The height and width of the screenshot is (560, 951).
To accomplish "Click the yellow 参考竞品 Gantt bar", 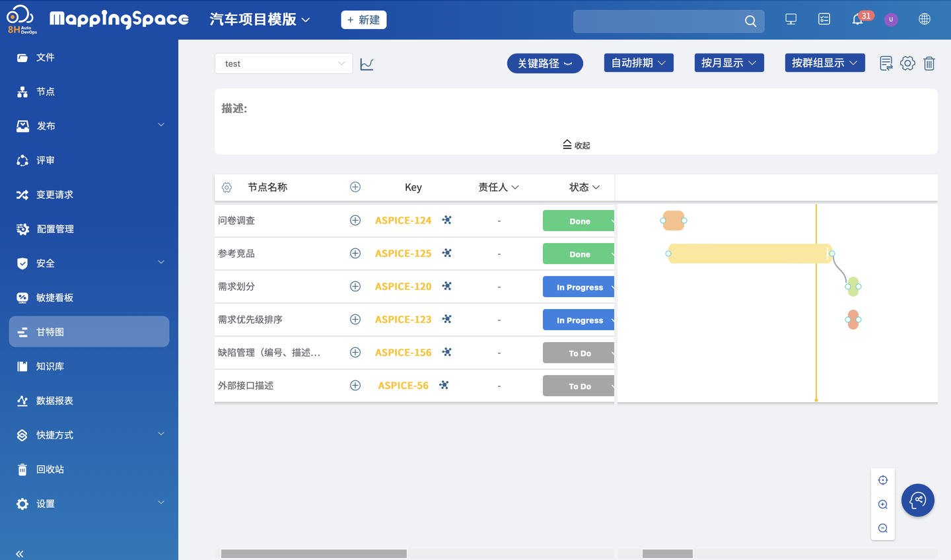I will (x=750, y=254).
